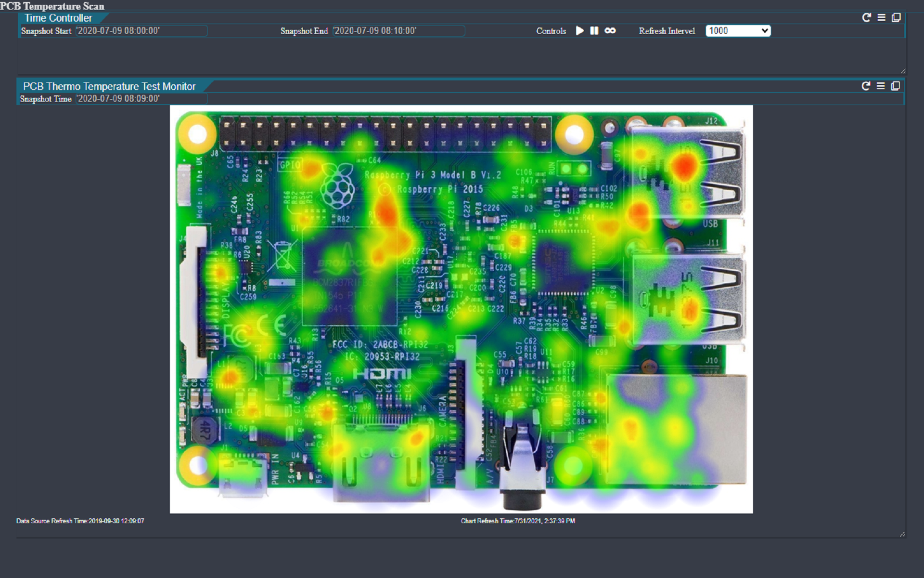Screen dimensions: 924x578
Task: Click the Broadcom chip on the heatmap
Action: point(349,277)
